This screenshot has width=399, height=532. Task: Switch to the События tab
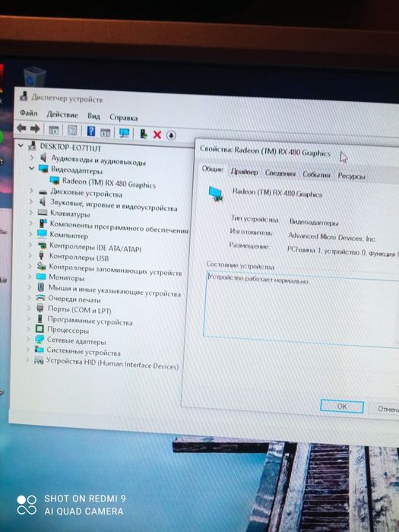(317, 174)
